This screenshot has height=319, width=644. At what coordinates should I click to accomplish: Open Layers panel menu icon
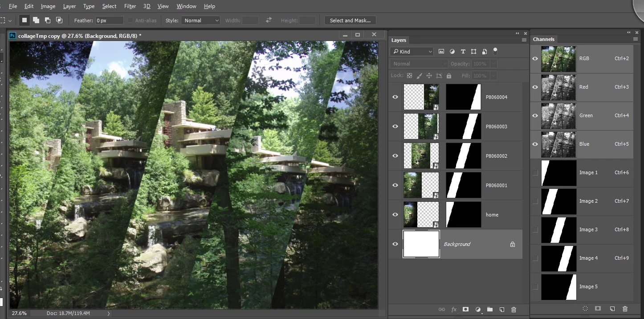[x=524, y=40]
